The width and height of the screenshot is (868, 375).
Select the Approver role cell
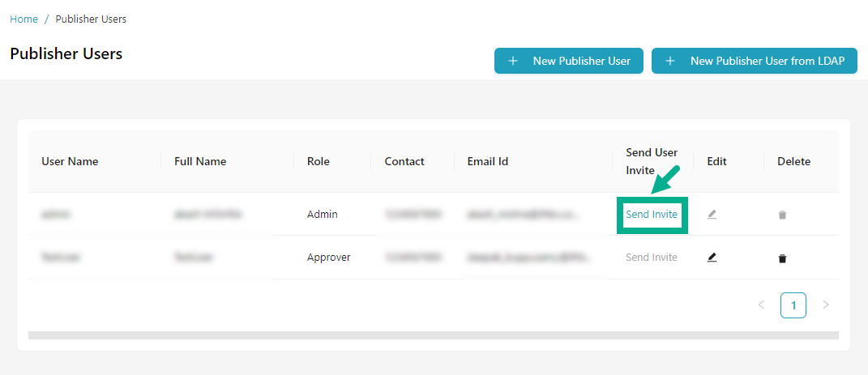[328, 258]
